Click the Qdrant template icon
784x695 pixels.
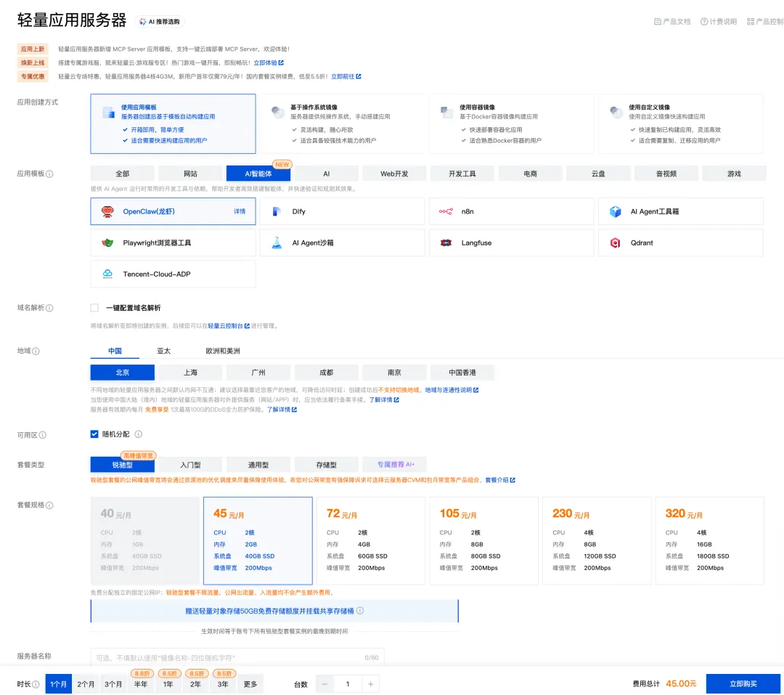(616, 243)
